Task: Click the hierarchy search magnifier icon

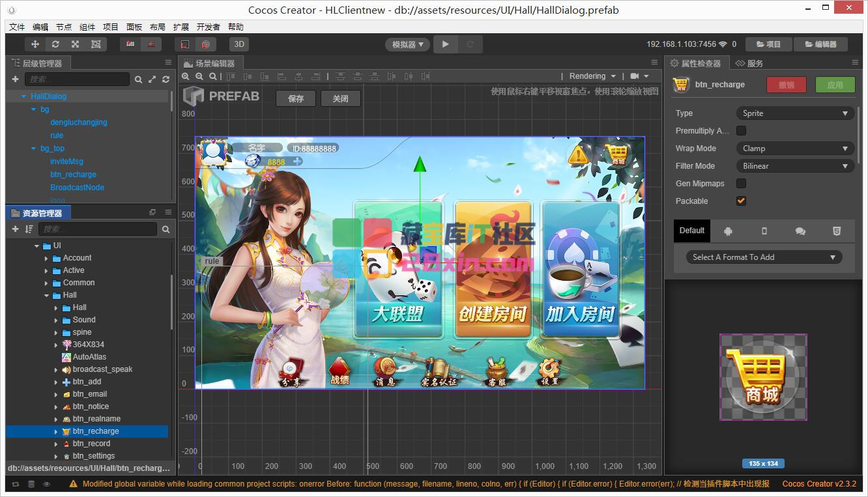Action: [138, 79]
